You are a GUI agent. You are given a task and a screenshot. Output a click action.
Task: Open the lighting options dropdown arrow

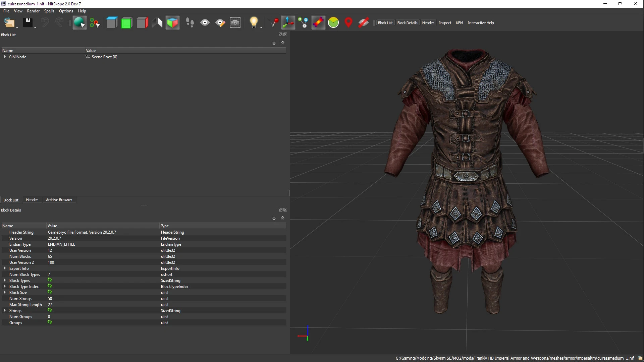click(261, 27)
